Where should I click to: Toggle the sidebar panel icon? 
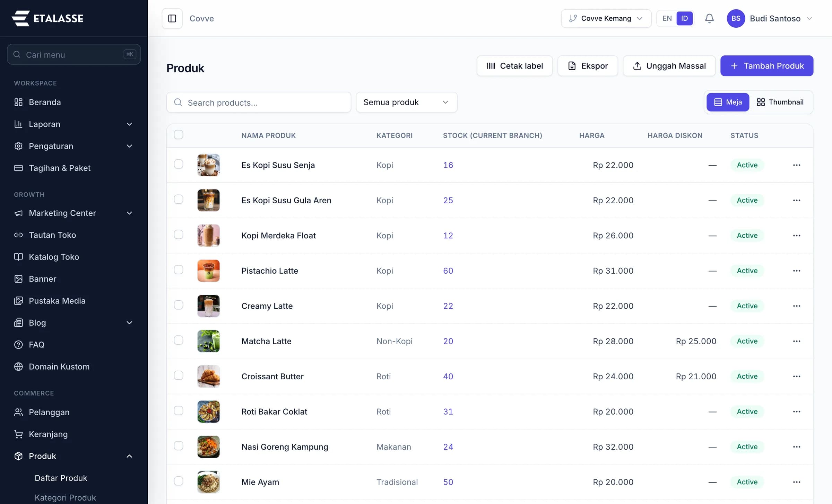point(172,18)
